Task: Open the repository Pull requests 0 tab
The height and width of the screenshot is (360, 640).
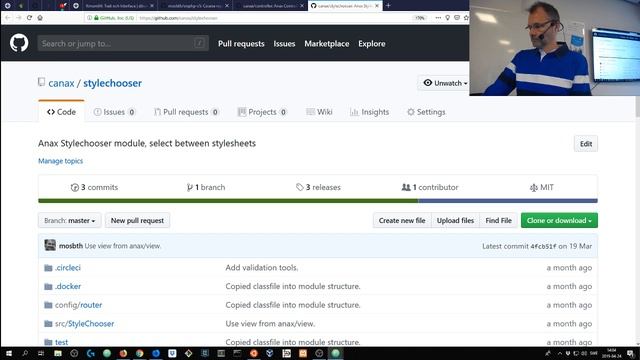Action: (186, 112)
